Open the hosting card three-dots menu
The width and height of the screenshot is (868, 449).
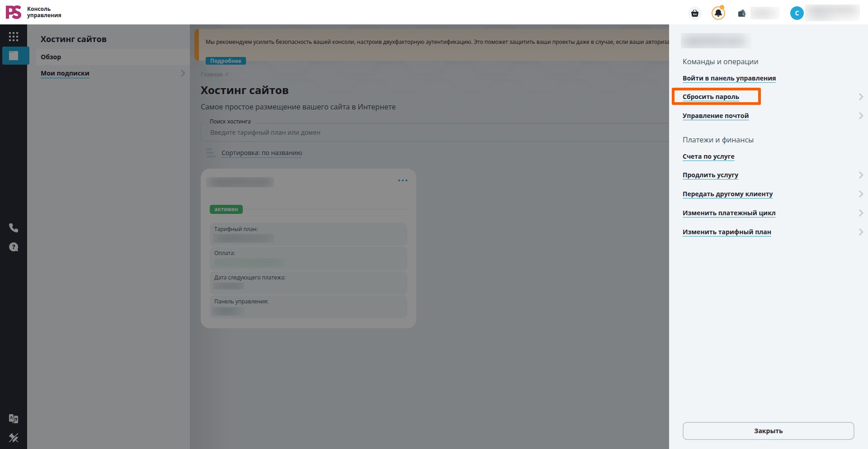pyautogui.click(x=403, y=180)
